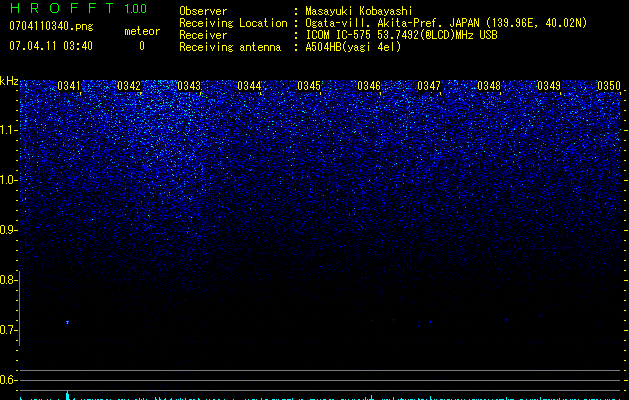This screenshot has height=400, width=629.
Task: Click the 0350 time marker
Action: (x=609, y=86)
